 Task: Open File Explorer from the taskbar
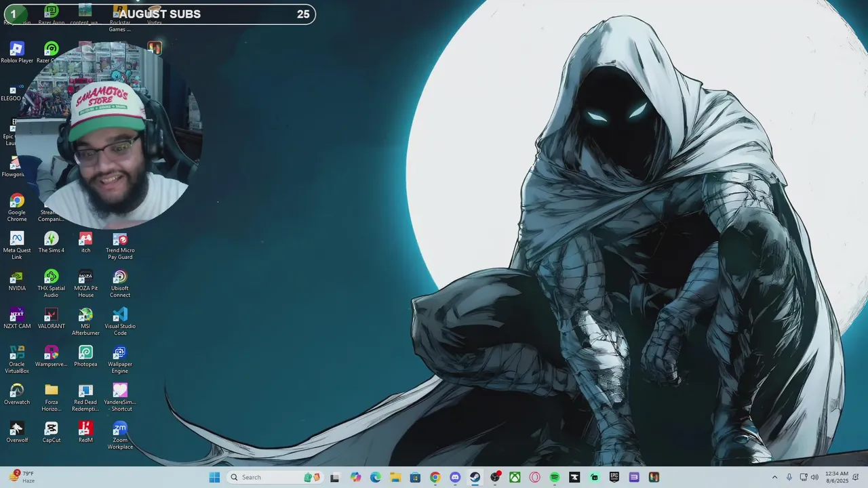click(395, 477)
